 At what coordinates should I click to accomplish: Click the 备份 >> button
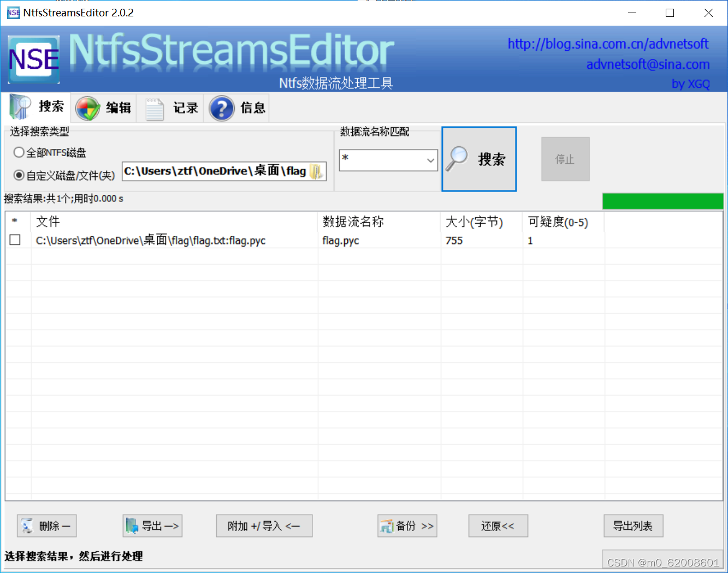pyautogui.click(x=407, y=526)
